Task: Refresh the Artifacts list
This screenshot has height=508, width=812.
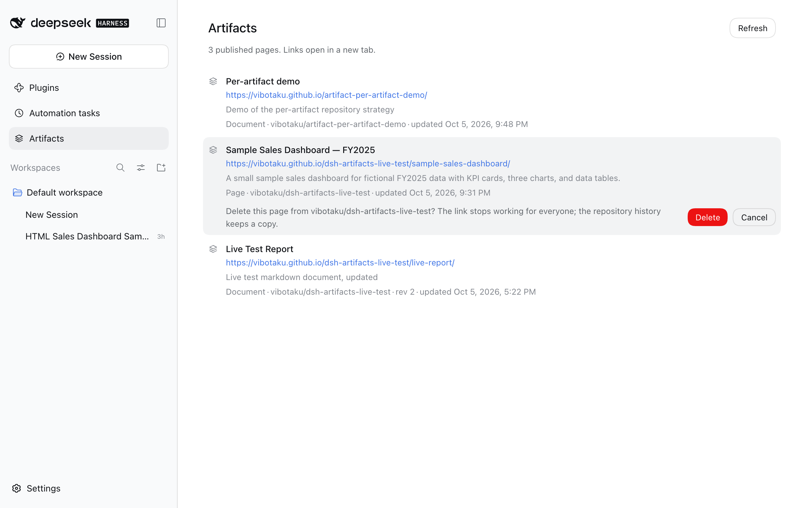Action: pos(752,28)
